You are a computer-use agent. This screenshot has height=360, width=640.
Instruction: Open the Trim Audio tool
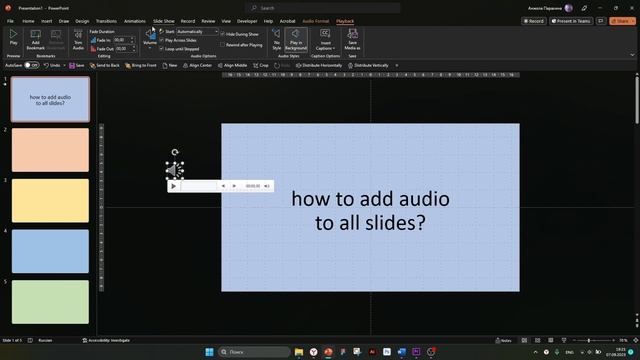click(x=78, y=40)
